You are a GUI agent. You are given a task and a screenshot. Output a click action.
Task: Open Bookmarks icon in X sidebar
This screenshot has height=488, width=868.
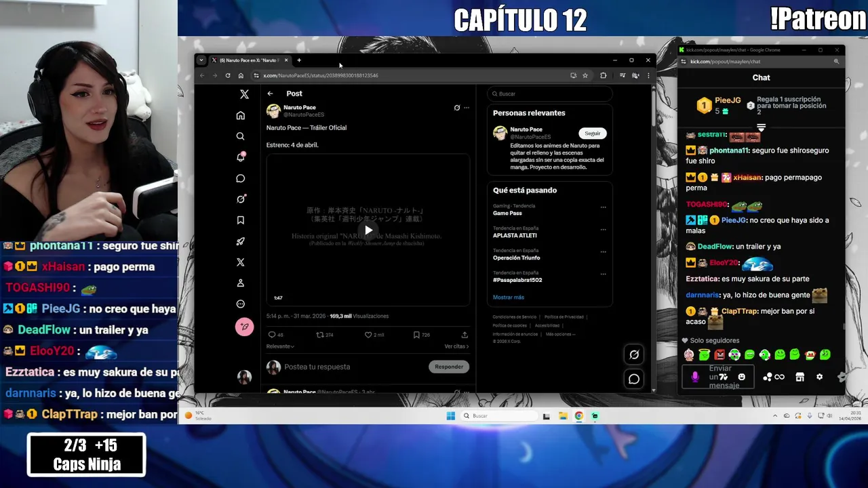coord(240,220)
